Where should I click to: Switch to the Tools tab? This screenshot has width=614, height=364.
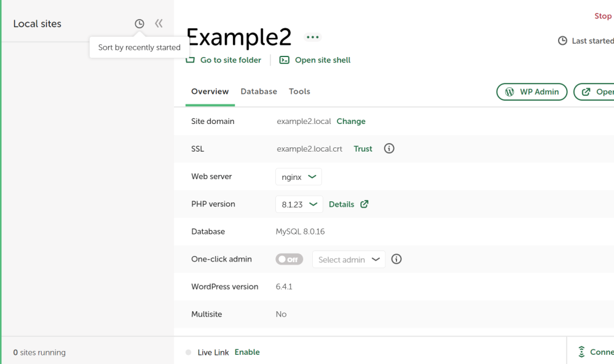click(x=299, y=91)
